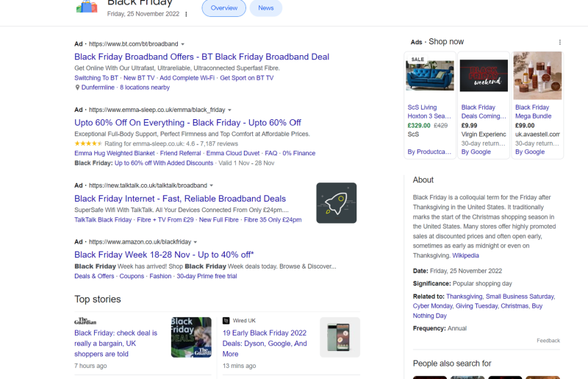
Task: Select the Overview tab
Action: 224,8
